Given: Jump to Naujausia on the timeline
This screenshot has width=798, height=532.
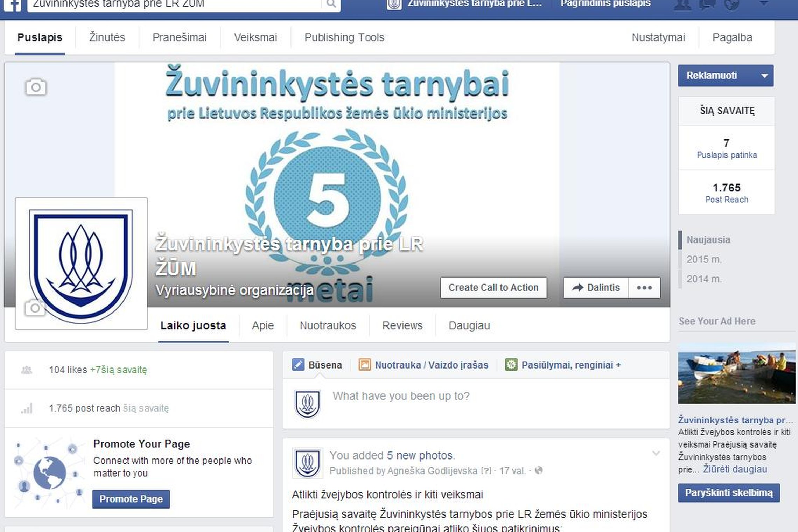Looking at the screenshot, I should pos(708,240).
